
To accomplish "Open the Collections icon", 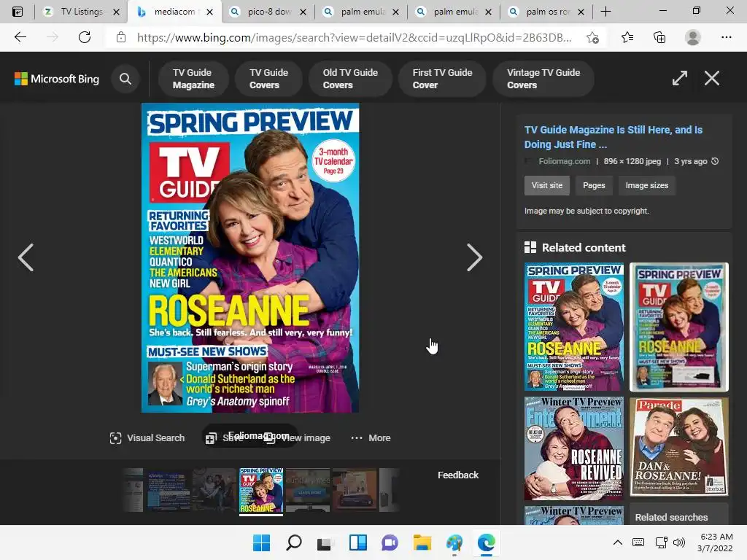I will (659, 37).
